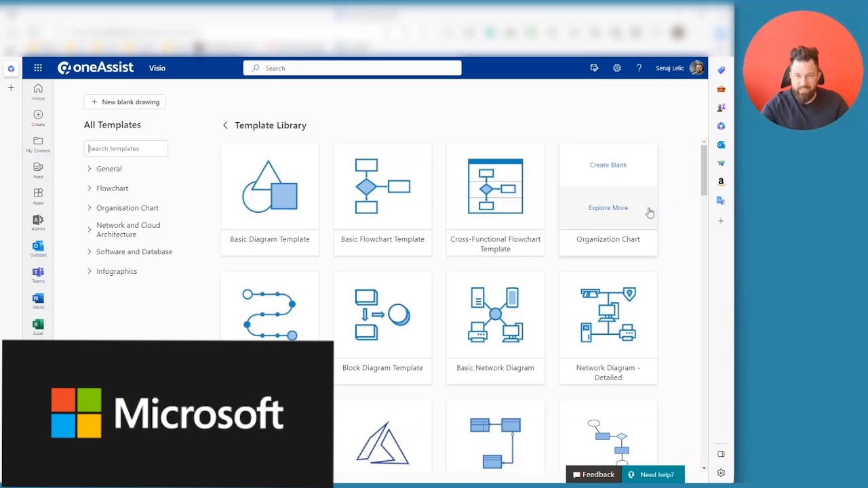Click the scrollbar down arrow

click(x=704, y=468)
